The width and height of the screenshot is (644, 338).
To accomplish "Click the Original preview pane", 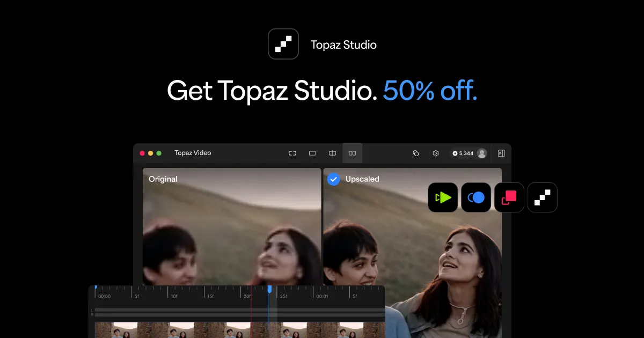I will pyautogui.click(x=232, y=226).
